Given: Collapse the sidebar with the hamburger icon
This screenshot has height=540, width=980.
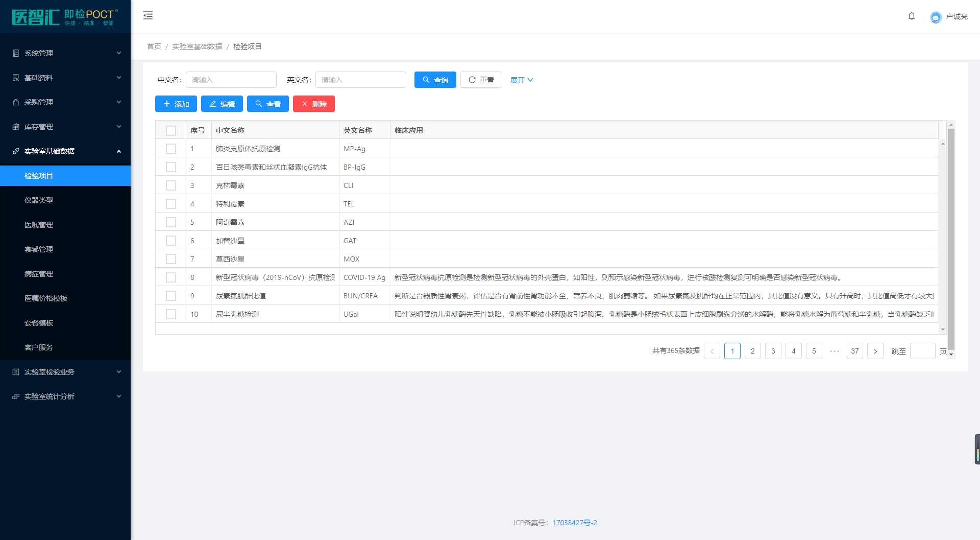Looking at the screenshot, I should tap(148, 15).
